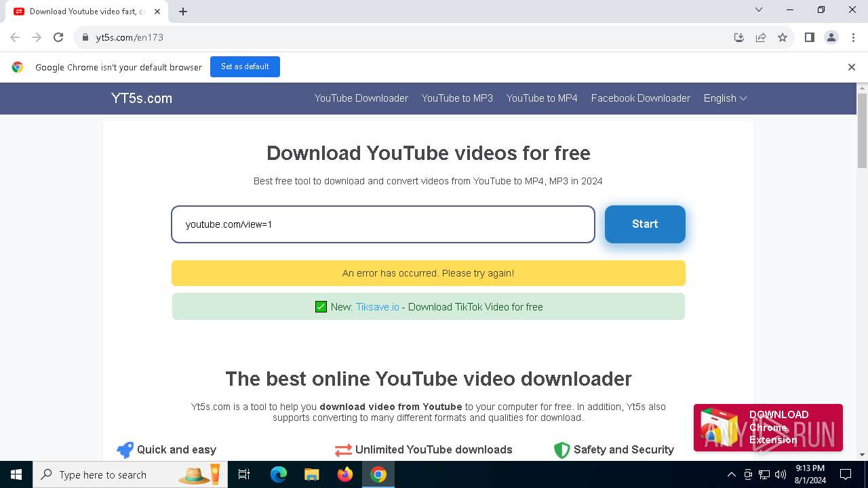Screen dimensions: 868x488
Task: Click the heading Download YouTube videos for free
Action: pos(429,153)
